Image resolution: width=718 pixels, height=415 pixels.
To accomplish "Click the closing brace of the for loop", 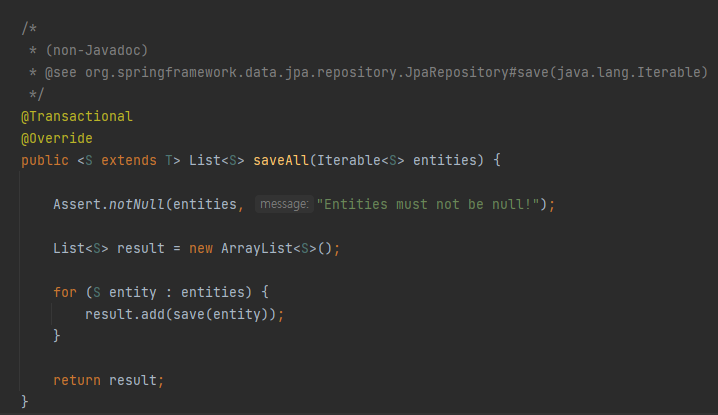I will tap(57, 336).
